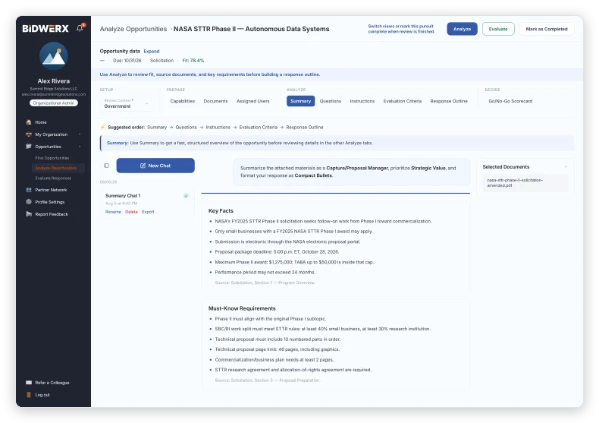The image size is (599, 423).
Task: Open Evaluate Responses submenu item
Action: [x=53, y=178]
